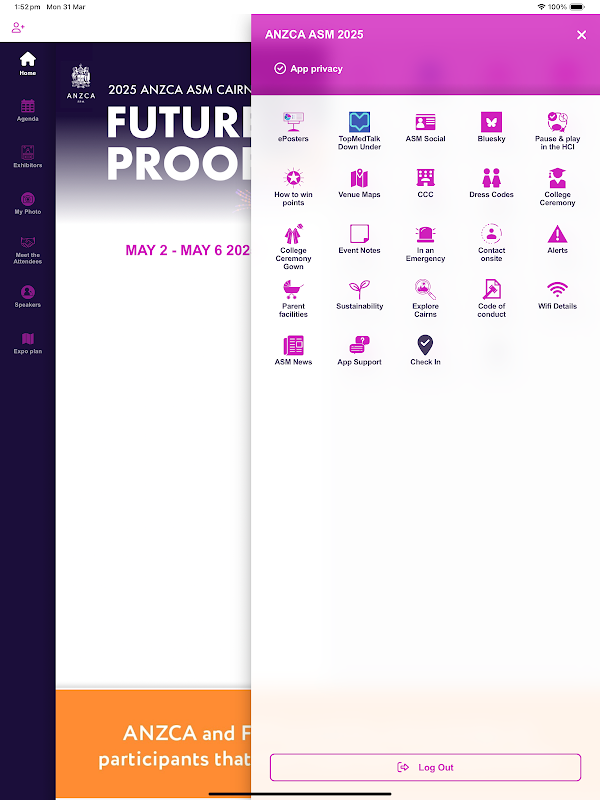Open Code of conduct icon
Image resolution: width=600 pixels, height=800 pixels.
491,289
